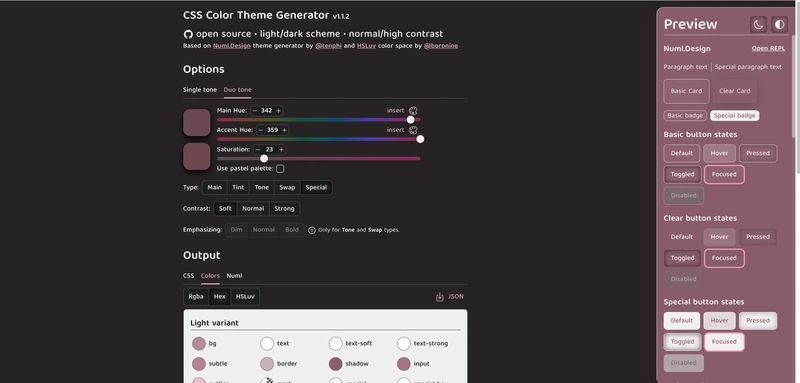
Task: Decrease Accent Hue with minus
Action: (261, 130)
